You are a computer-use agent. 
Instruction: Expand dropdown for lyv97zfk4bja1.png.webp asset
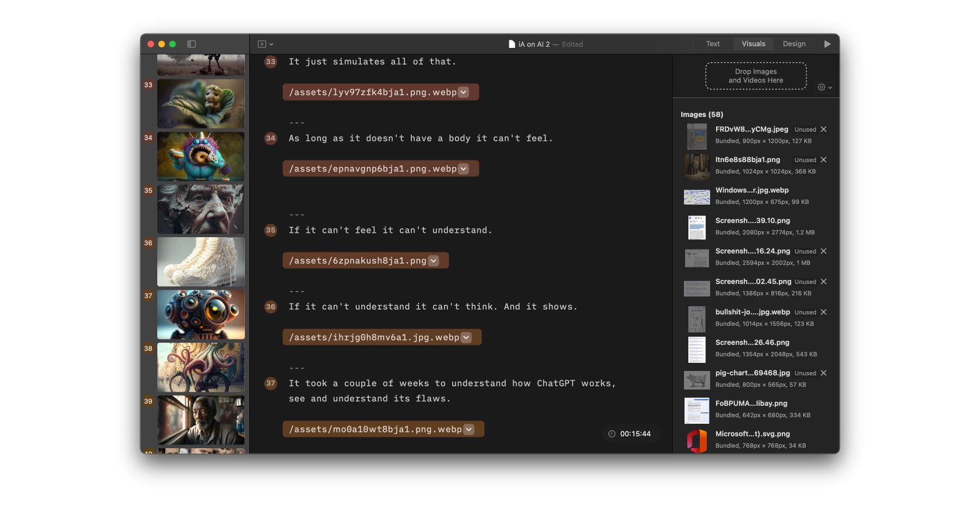tap(464, 92)
